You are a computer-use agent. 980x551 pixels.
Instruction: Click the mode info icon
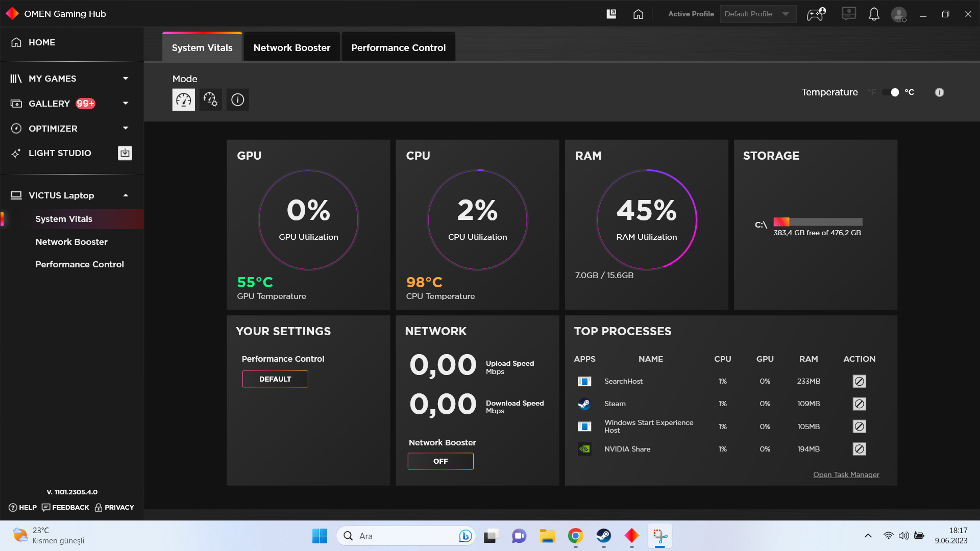tap(237, 99)
